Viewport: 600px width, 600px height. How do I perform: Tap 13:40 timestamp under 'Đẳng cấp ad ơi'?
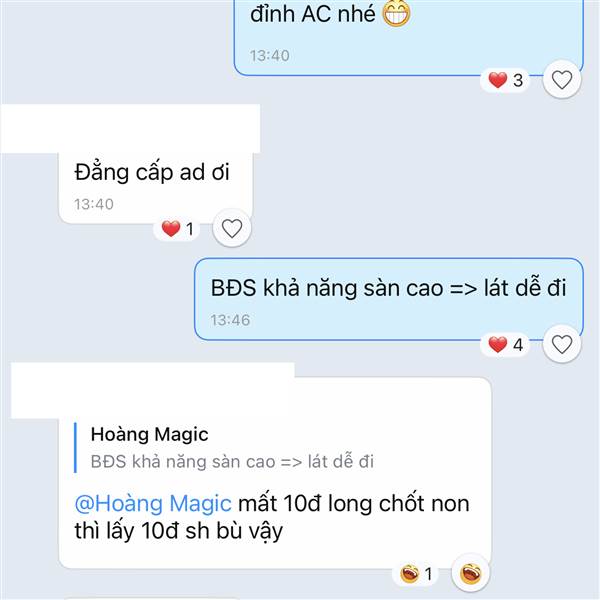click(94, 204)
